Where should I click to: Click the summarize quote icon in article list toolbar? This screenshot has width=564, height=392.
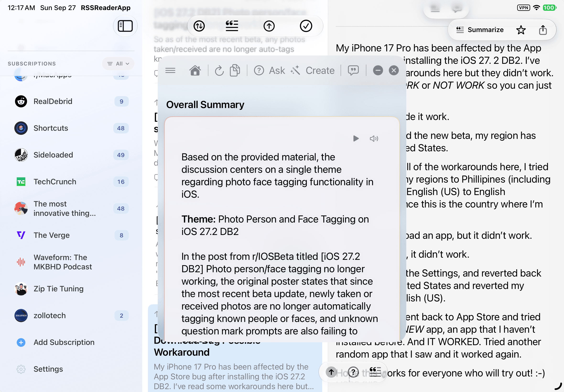click(232, 26)
